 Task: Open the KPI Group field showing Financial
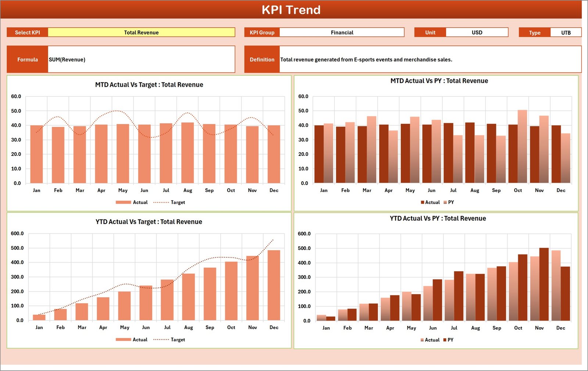click(342, 32)
